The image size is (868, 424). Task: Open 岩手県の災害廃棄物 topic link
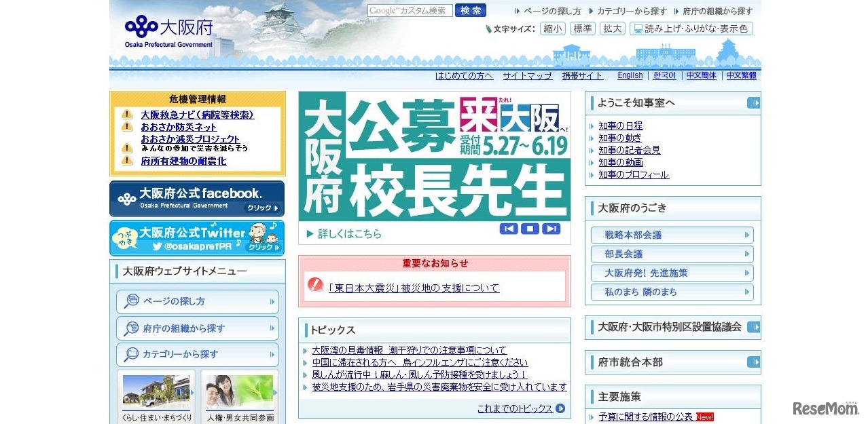tap(439, 387)
